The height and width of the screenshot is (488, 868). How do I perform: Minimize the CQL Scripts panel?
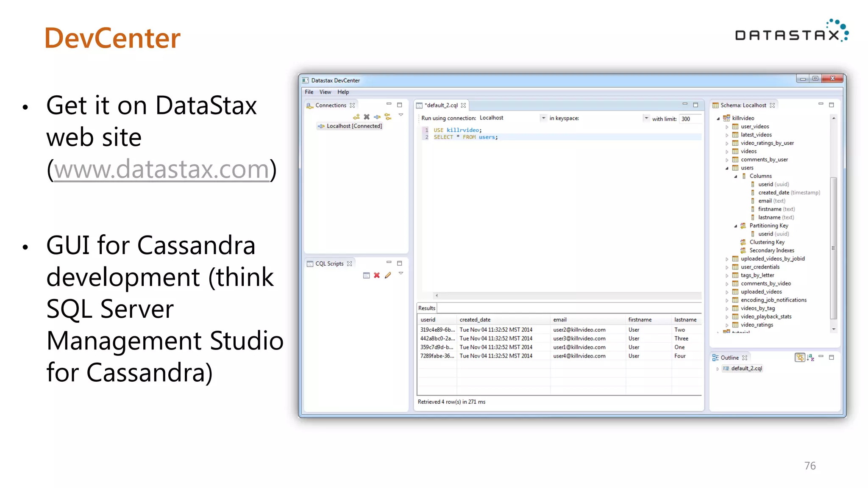coord(389,263)
